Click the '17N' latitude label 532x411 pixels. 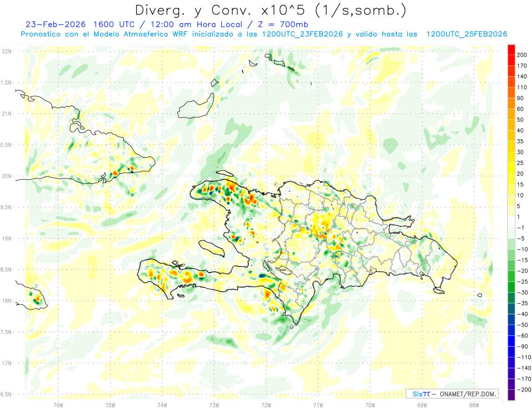click(x=7, y=363)
